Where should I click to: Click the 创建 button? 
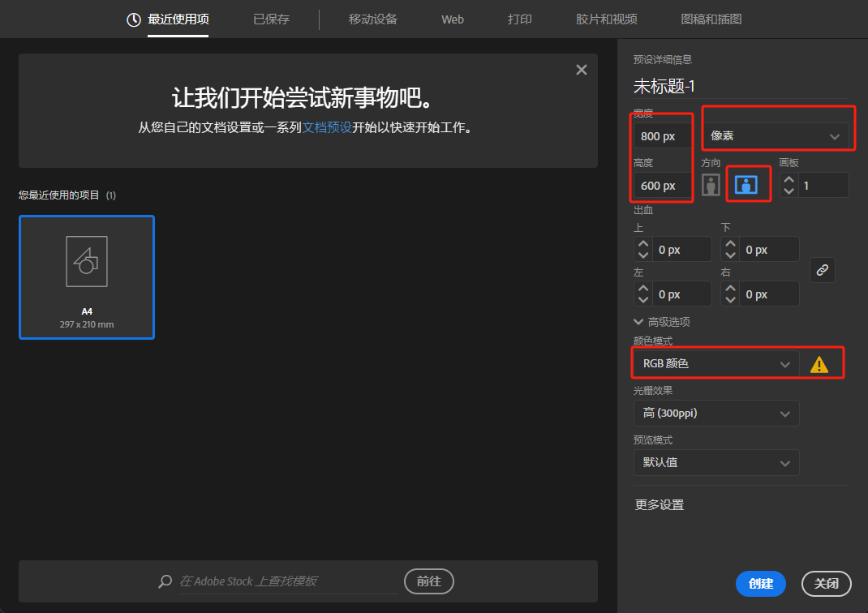pos(761,584)
